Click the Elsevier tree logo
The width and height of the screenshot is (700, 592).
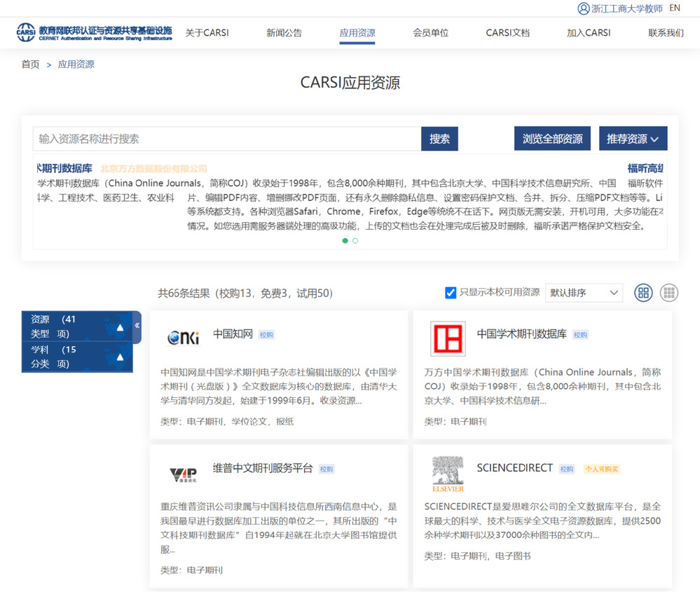pyautogui.click(x=448, y=474)
